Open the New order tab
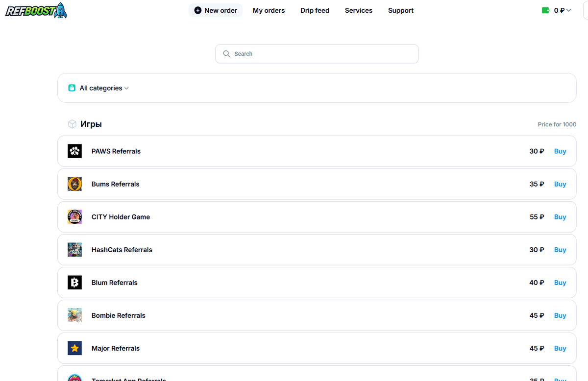 [216, 10]
